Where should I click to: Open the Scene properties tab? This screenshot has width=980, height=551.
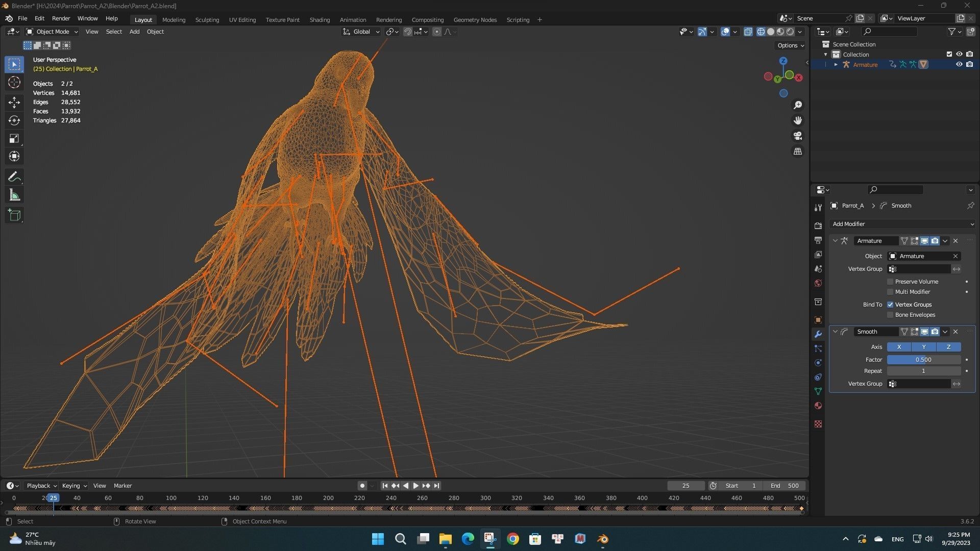(x=818, y=269)
